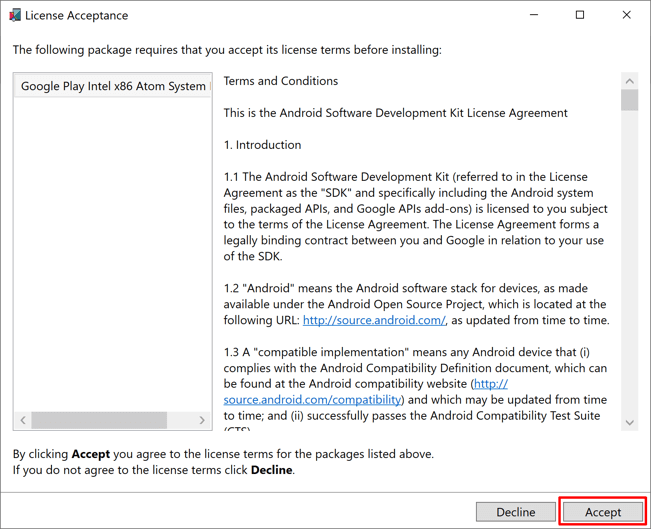Click horizontal scrollbar track right of thumb

pyautogui.click(x=182, y=420)
